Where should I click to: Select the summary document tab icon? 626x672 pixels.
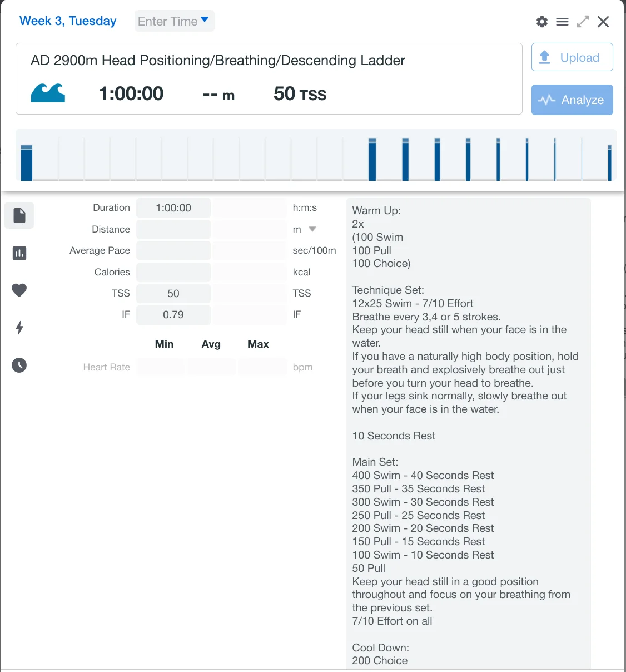19,215
